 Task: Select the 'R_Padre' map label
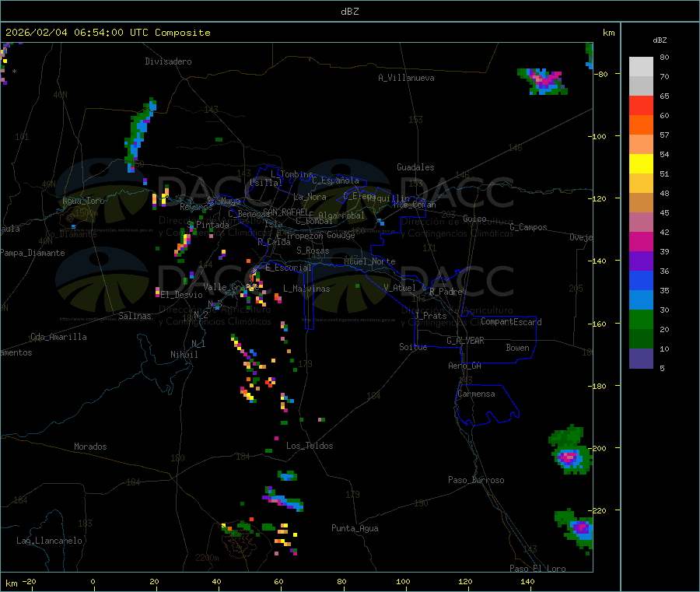click(446, 292)
